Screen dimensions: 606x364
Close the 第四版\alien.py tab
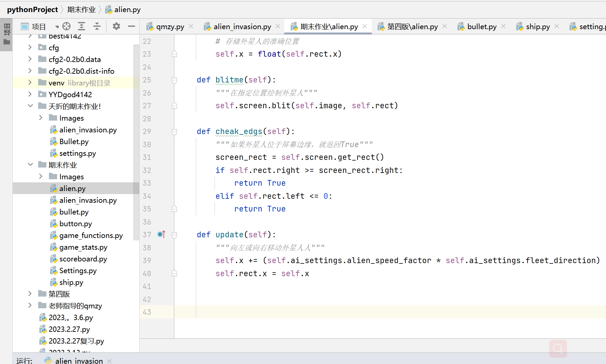(445, 26)
